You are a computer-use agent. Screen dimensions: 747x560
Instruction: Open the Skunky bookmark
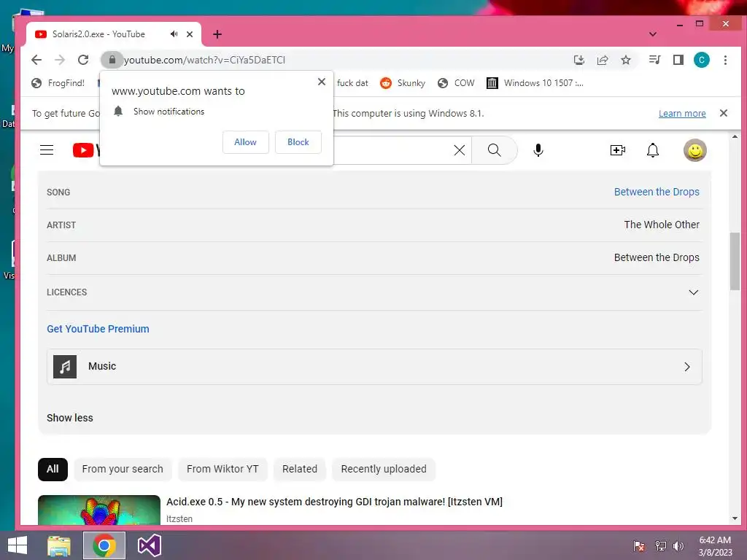(x=403, y=83)
